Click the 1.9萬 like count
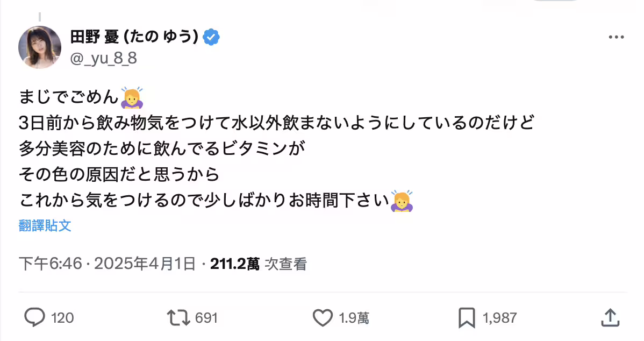 pyautogui.click(x=354, y=318)
